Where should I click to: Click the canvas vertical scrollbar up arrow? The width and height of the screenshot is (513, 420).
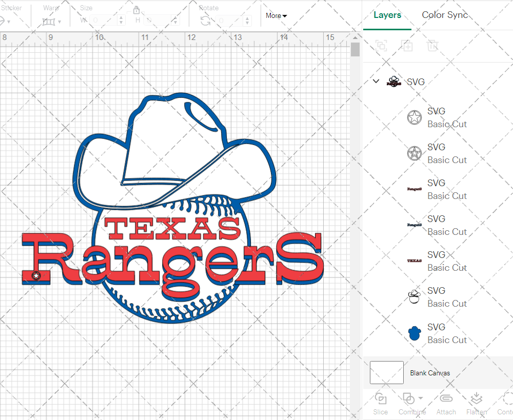point(355,37)
